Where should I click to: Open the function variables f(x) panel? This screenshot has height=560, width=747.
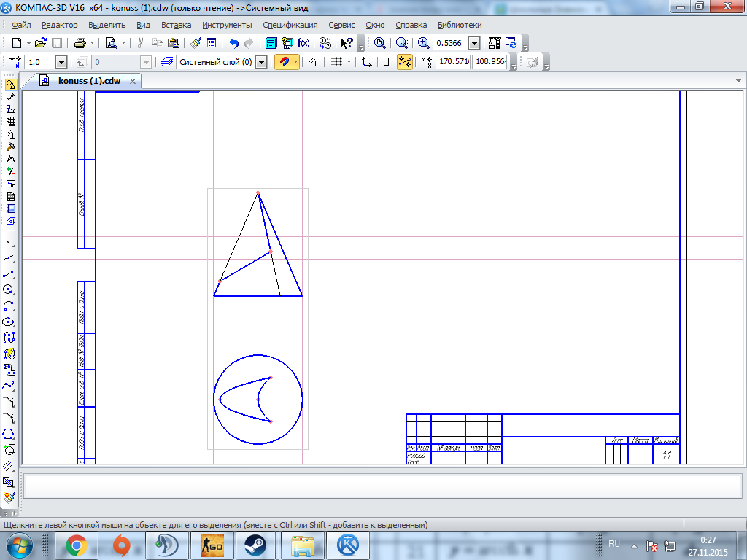click(x=303, y=43)
